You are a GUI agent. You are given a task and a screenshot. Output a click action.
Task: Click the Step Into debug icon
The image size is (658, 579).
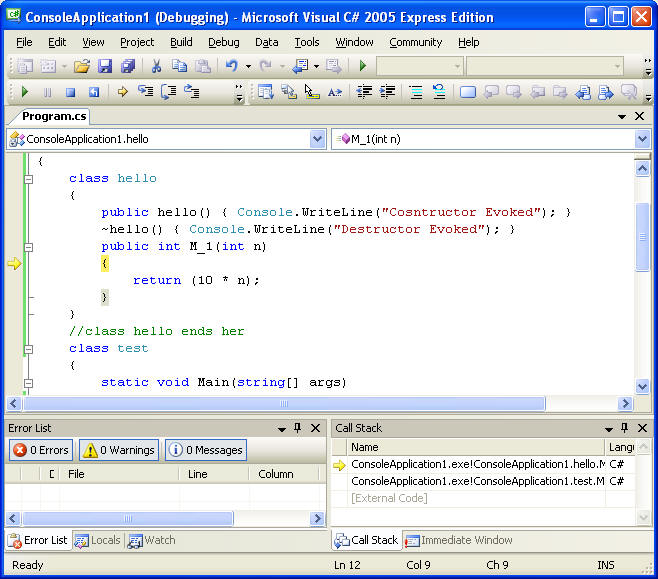(x=146, y=92)
